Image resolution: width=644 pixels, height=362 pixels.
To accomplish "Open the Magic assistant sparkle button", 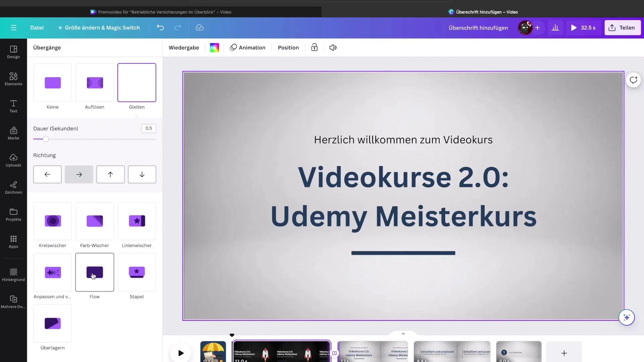I will (627, 317).
